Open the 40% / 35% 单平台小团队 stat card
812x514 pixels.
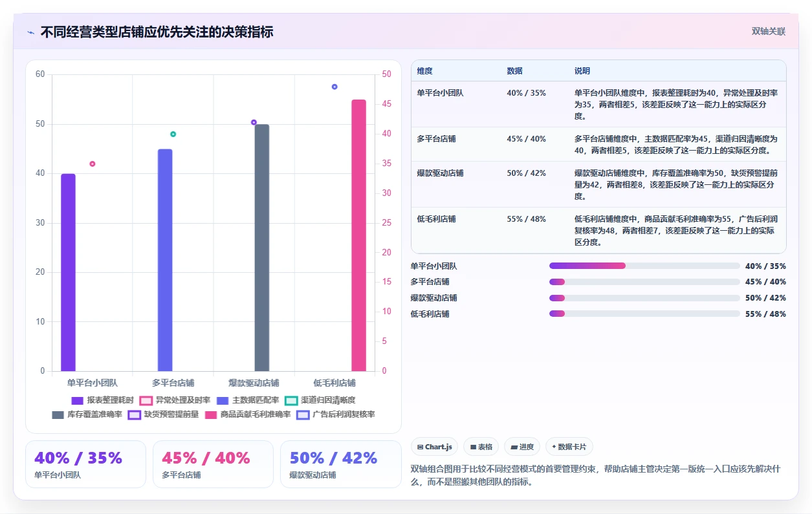click(85, 464)
